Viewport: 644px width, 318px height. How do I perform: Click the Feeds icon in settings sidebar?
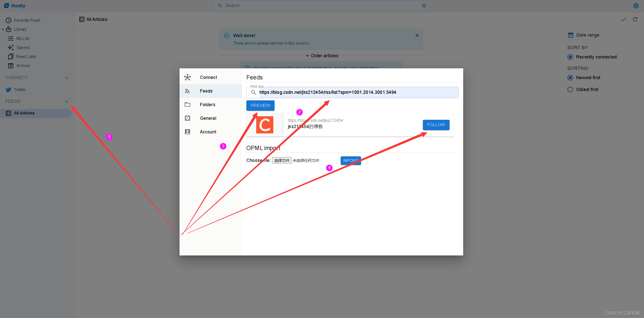[187, 91]
